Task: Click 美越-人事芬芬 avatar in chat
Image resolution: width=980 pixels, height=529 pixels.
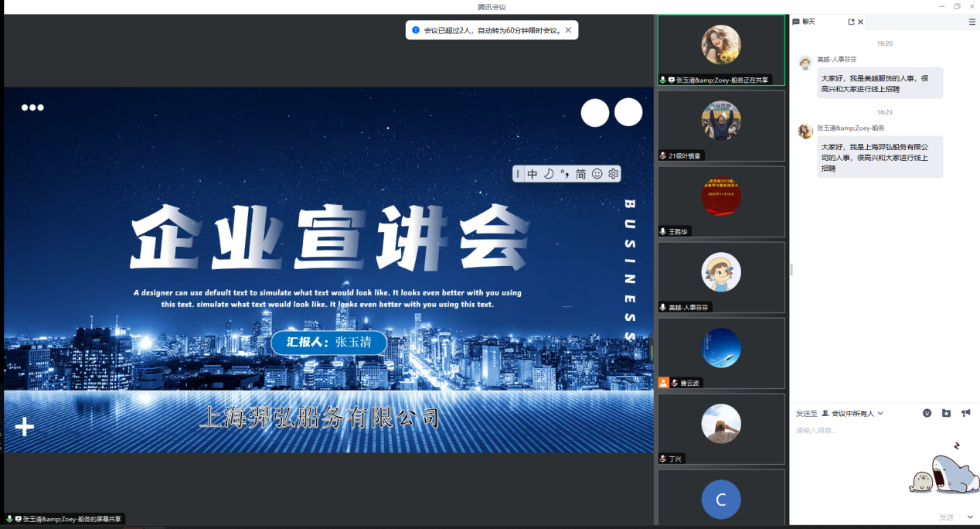Action: pos(805,63)
